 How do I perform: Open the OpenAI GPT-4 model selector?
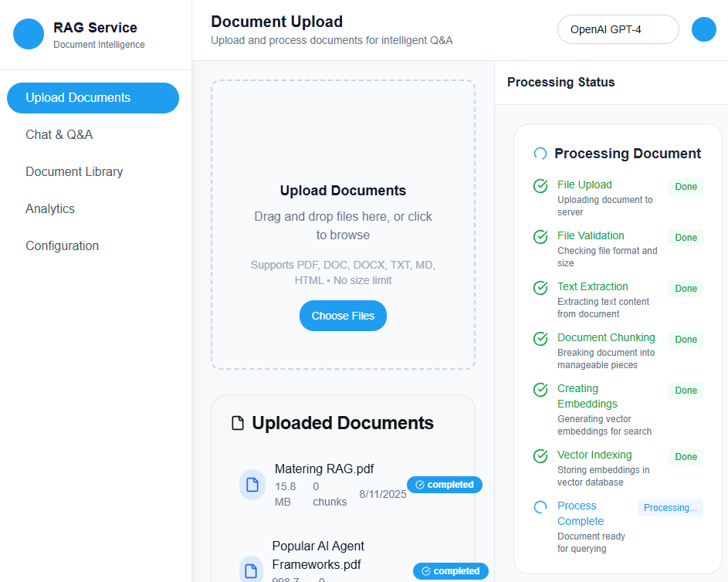(x=618, y=29)
